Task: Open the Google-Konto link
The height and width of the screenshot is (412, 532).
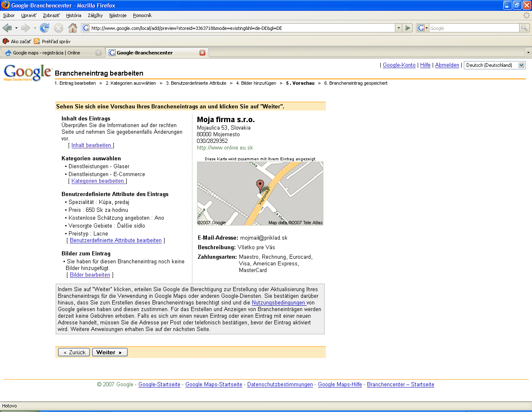Action: tap(399, 65)
